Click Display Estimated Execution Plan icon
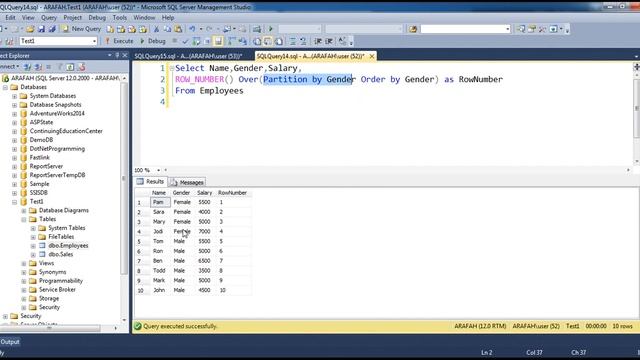The image size is (640, 360). click(x=196, y=41)
